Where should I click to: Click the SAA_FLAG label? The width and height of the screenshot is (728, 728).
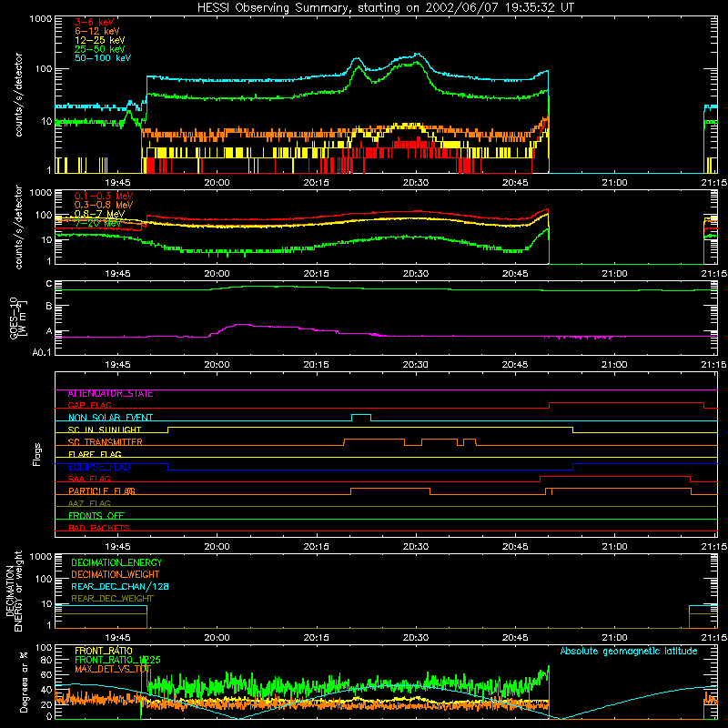(89, 479)
